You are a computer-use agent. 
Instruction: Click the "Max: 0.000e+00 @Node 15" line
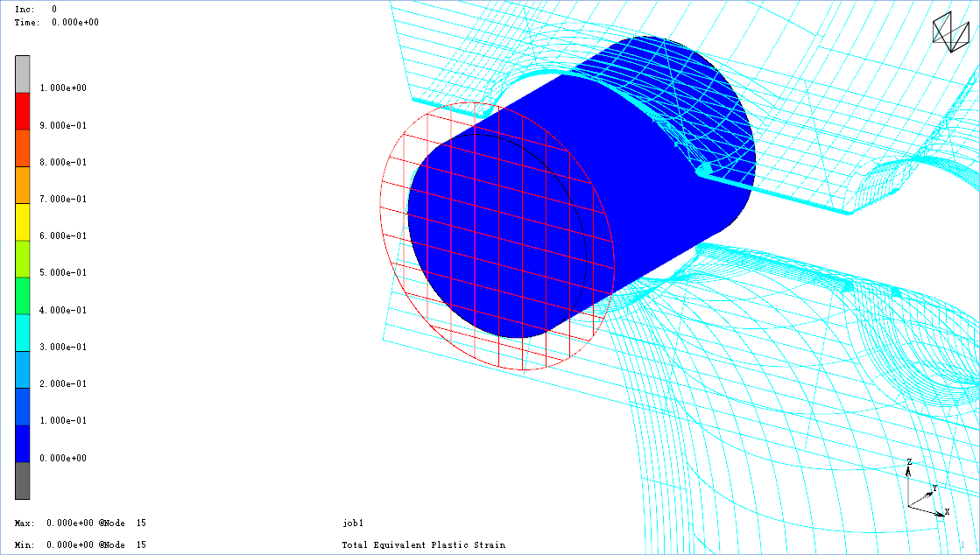pyautogui.click(x=80, y=523)
